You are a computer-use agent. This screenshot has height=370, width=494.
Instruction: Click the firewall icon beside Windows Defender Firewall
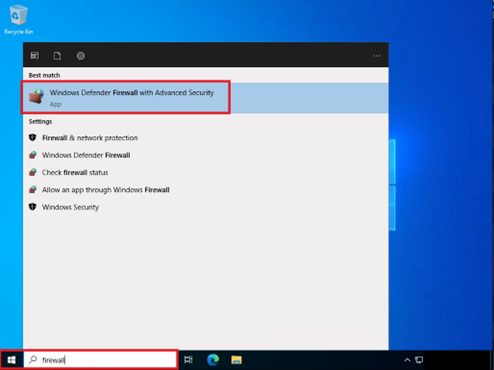pos(32,155)
